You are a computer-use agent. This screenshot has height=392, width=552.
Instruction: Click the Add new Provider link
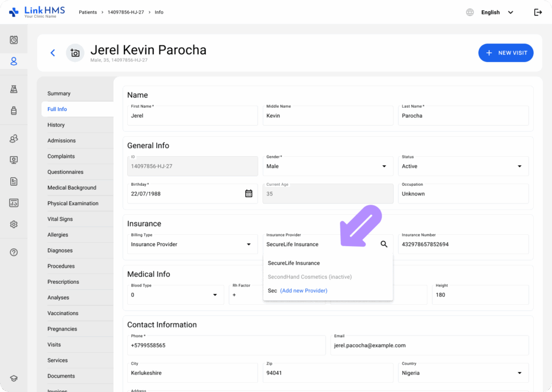tap(303, 291)
